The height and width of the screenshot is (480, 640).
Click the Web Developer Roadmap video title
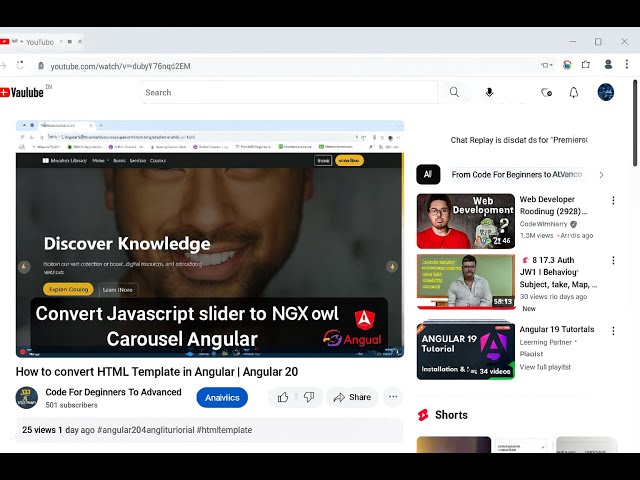click(553, 205)
